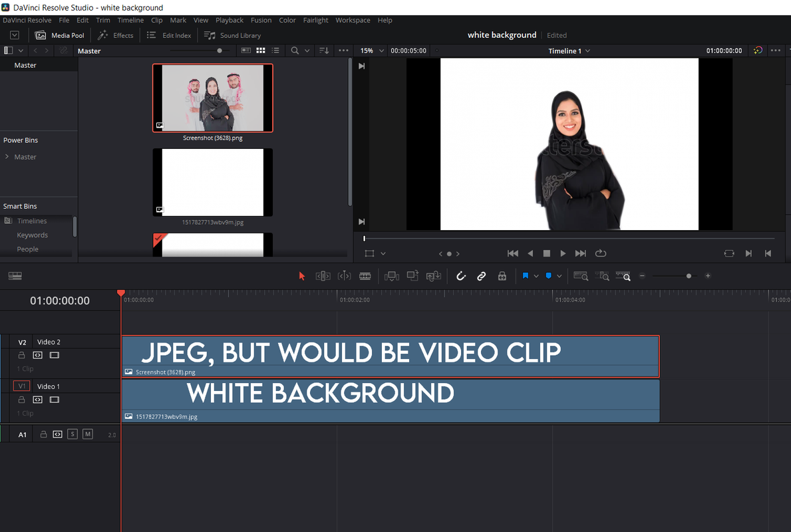Open the viewer zoom 15% dropdown
The width and height of the screenshot is (791, 532).
[373, 51]
